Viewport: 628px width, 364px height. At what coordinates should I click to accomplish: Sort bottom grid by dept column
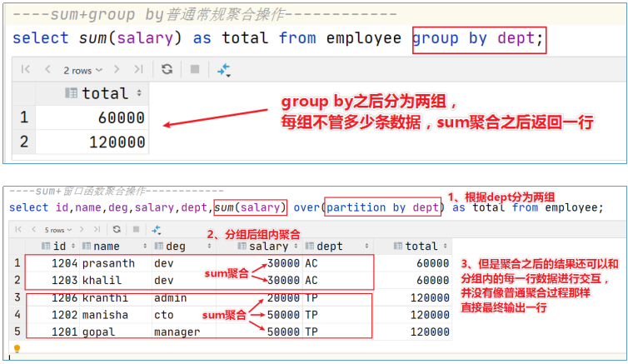(x=366, y=246)
